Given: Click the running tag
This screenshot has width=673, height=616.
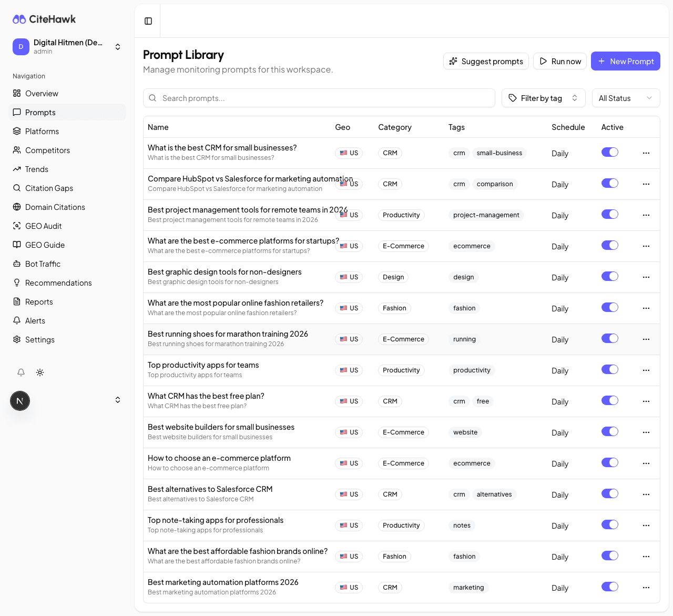Looking at the screenshot, I should (465, 339).
